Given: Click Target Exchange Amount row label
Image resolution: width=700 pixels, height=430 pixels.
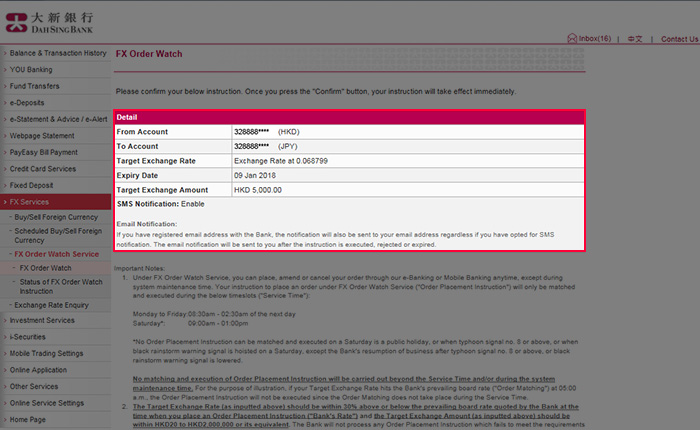Looking at the screenshot, I should click(162, 190).
